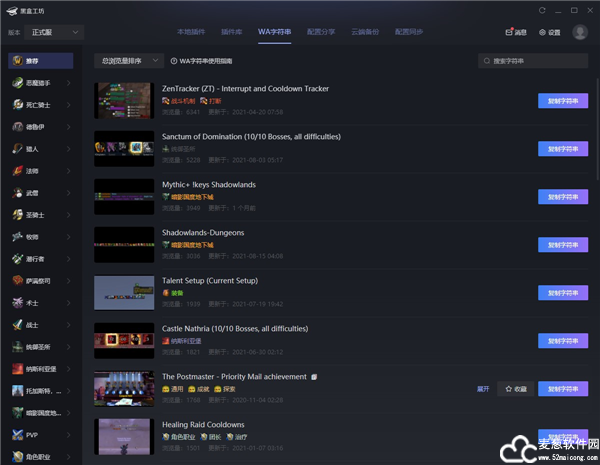Open 设置 settings gear

549,32
